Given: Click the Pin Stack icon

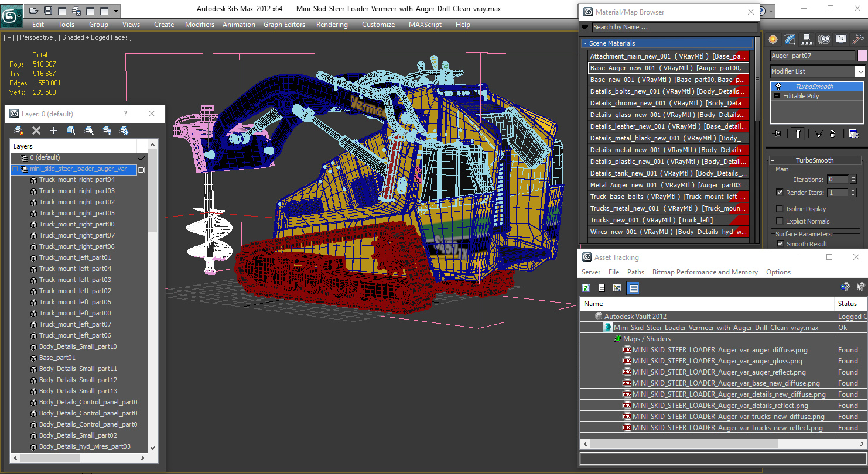Looking at the screenshot, I should (x=777, y=134).
